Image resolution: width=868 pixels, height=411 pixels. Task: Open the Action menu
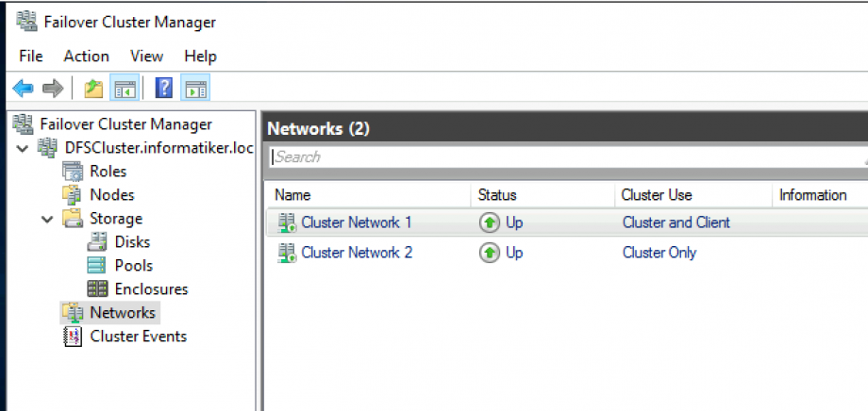pyautogui.click(x=86, y=57)
